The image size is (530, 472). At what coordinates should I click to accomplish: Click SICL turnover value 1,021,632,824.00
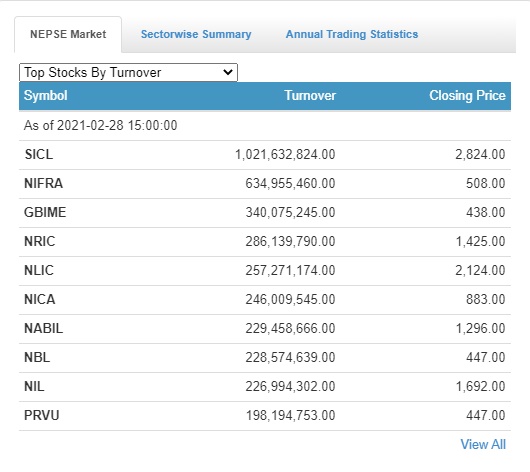(x=285, y=155)
